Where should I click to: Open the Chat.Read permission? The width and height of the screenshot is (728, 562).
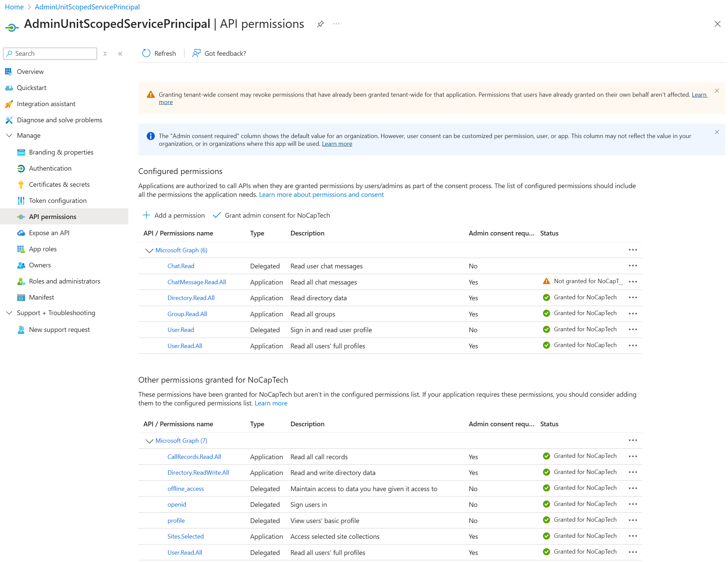181,266
